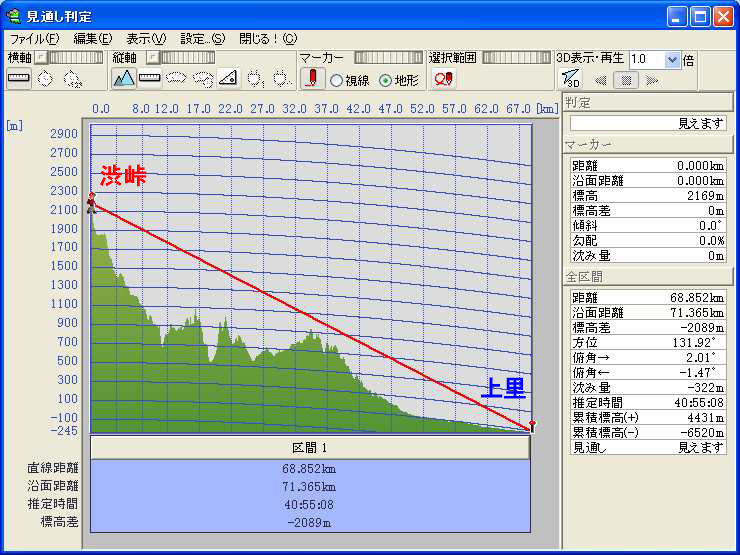The height and width of the screenshot is (555, 740).
Task: Click the selection range markers icon
Action: [x=444, y=79]
